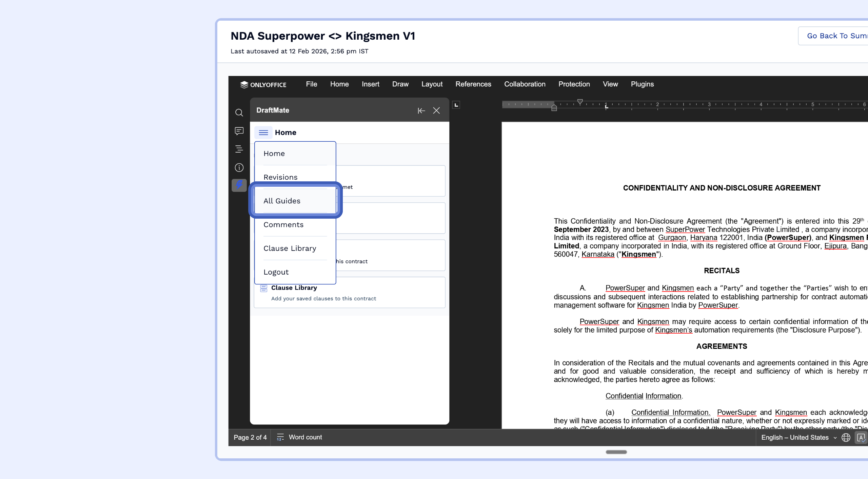Click the tab stop type selector
868x479 pixels.
pos(456,105)
